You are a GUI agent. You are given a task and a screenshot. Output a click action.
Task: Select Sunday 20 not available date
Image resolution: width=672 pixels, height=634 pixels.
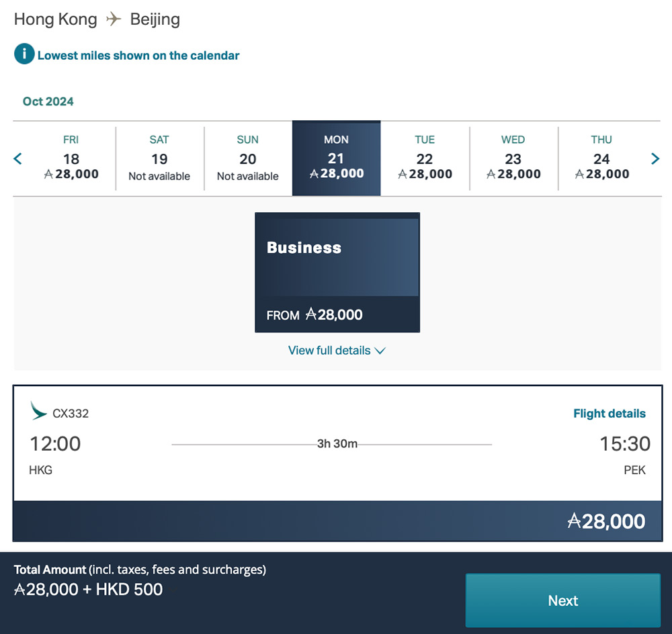pos(248,158)
